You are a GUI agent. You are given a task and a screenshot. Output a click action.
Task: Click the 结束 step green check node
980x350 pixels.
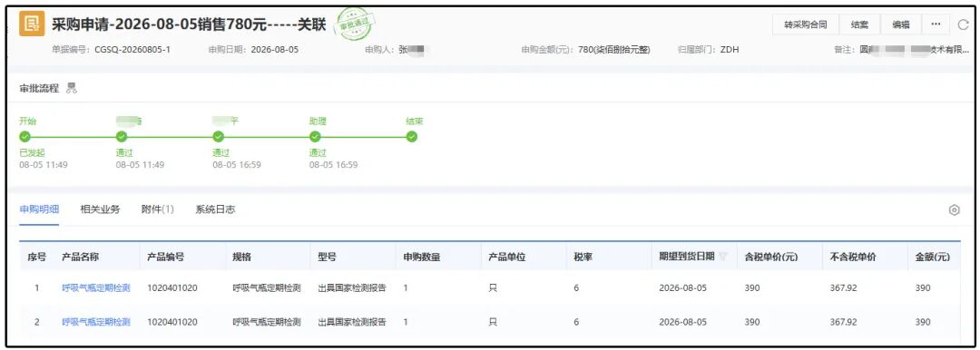pos(411,136)
